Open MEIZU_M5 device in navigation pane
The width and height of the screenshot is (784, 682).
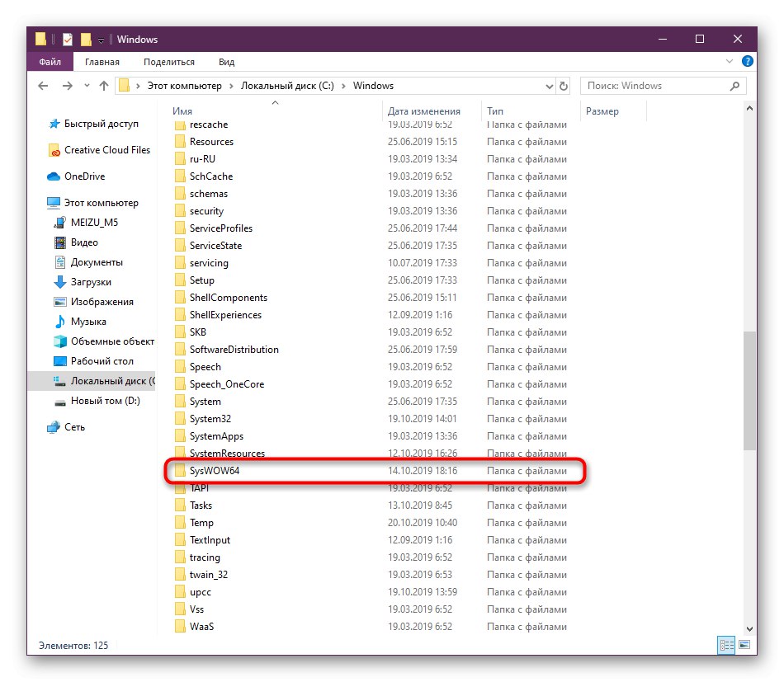94,223
